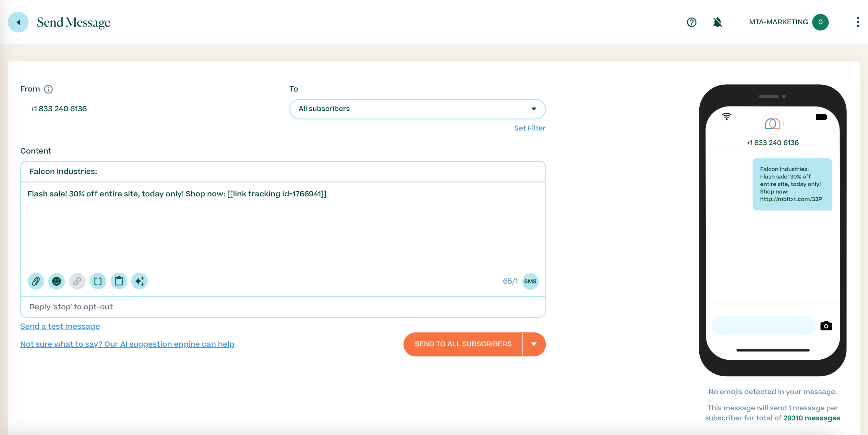Open the clipboard templates icon
868x435 pixels.
[119, 281]
